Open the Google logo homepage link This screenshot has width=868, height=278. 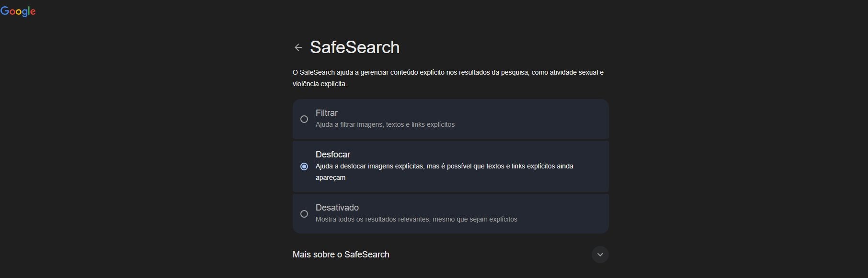point(18,11)
